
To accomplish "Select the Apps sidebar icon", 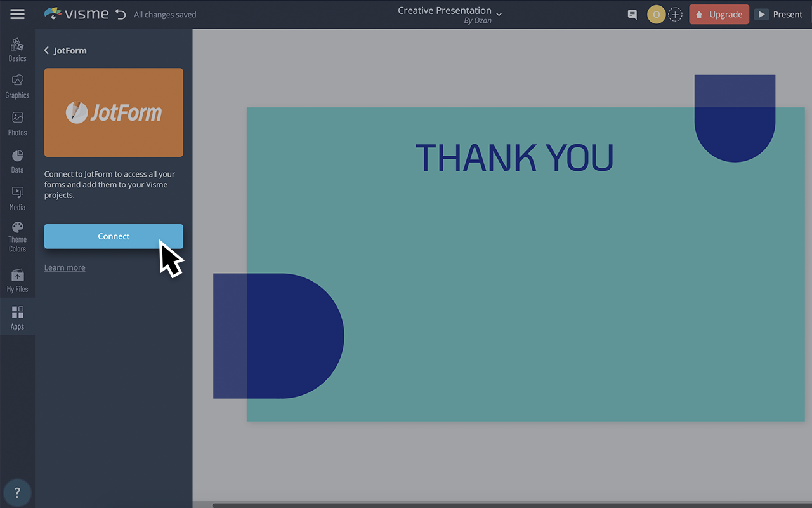I will pos(17,316).
